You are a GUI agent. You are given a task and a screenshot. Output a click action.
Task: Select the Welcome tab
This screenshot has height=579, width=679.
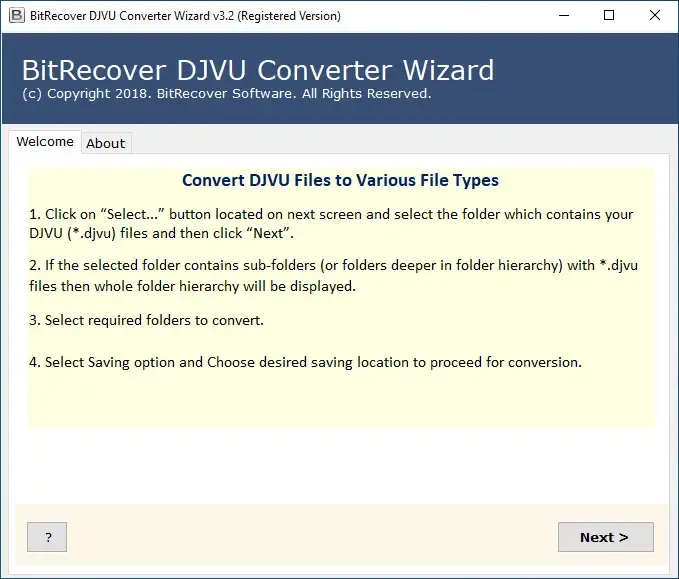[x=45, y=142]
